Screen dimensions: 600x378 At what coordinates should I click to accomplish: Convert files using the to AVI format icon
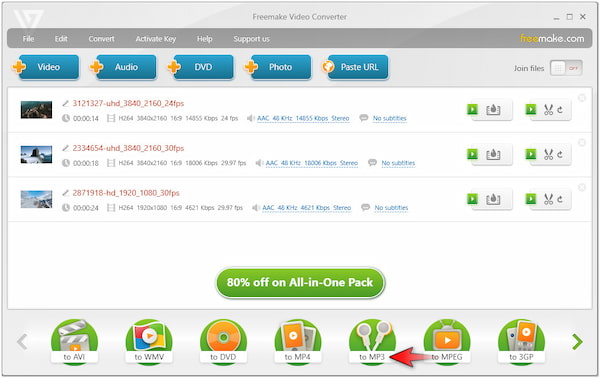74,342
